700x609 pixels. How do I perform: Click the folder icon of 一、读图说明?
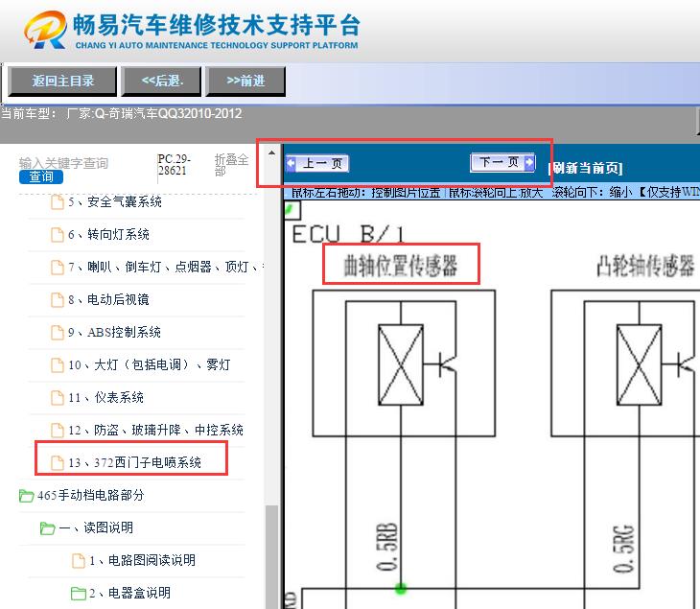point(47,528)
